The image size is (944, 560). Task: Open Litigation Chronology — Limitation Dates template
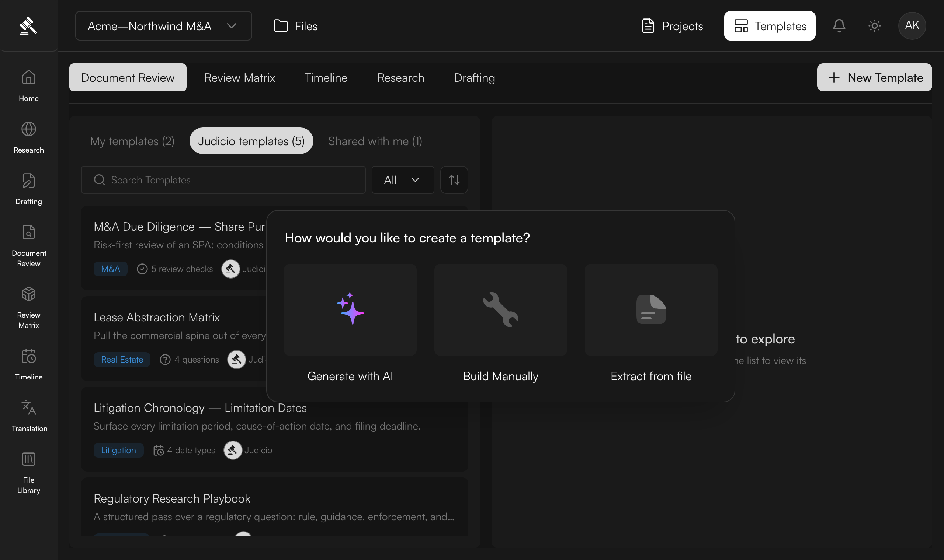(x=274, y=429)
